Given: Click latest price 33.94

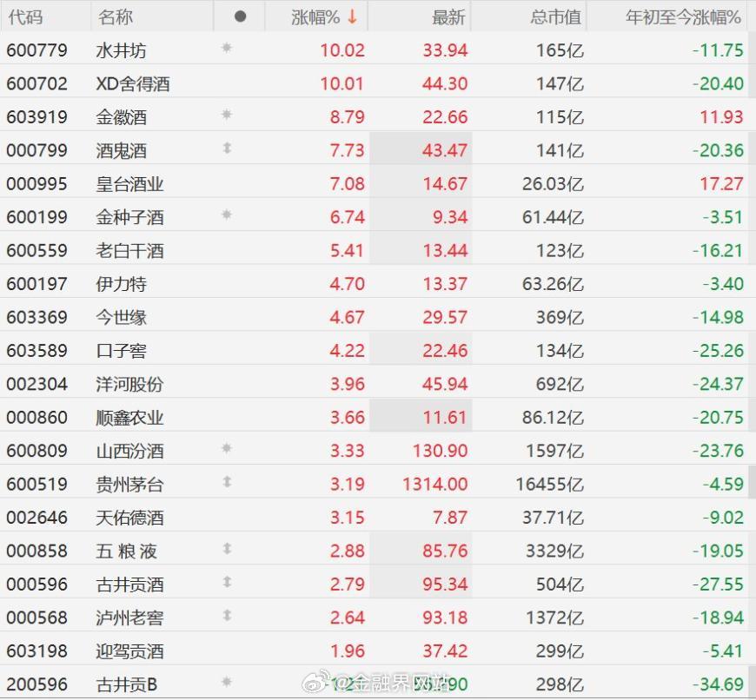Looking at the screenshot, I should click(445, 50).
